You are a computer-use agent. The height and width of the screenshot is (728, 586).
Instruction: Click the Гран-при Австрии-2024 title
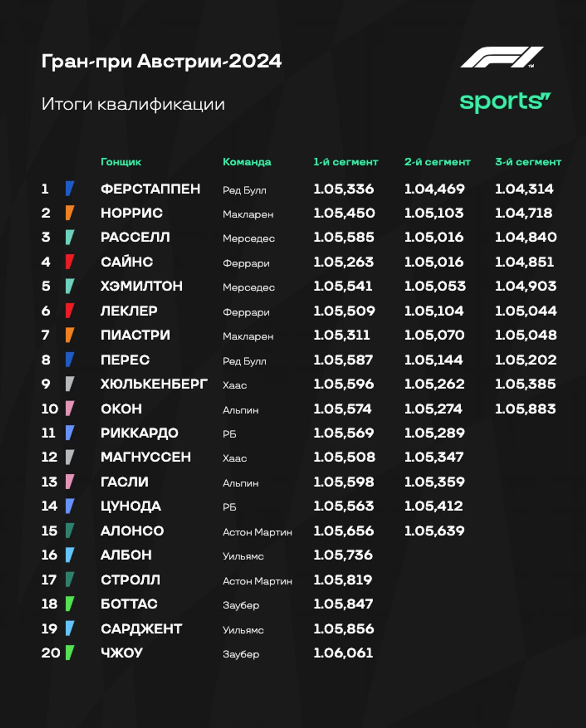click(x=161, y=61)
